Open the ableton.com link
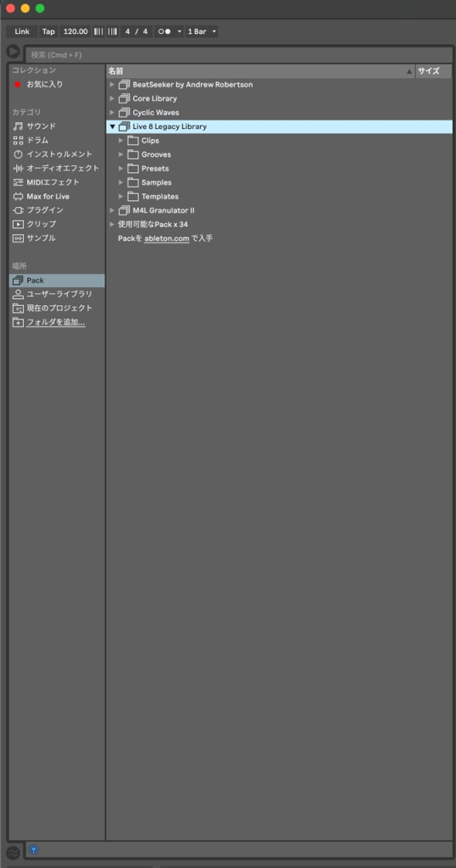 pyautogui.click(x=167, y=238)
